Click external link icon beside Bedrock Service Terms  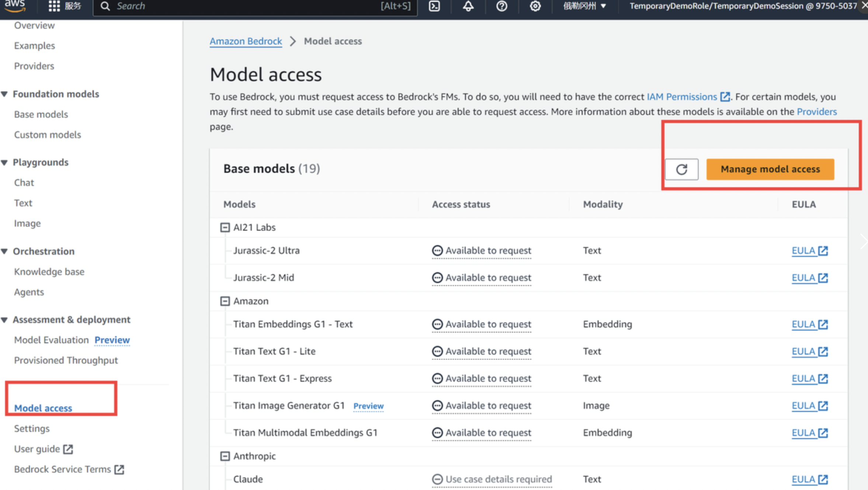pos(119,469)
